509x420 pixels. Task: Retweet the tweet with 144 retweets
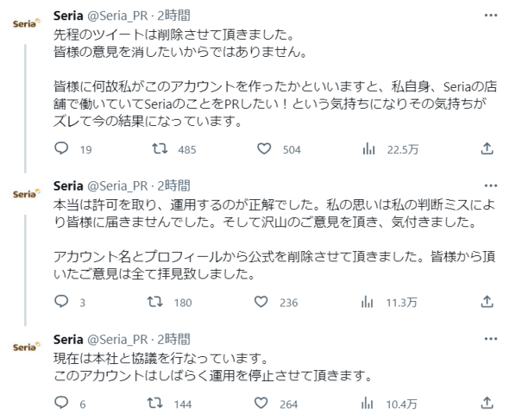[154, 404]
